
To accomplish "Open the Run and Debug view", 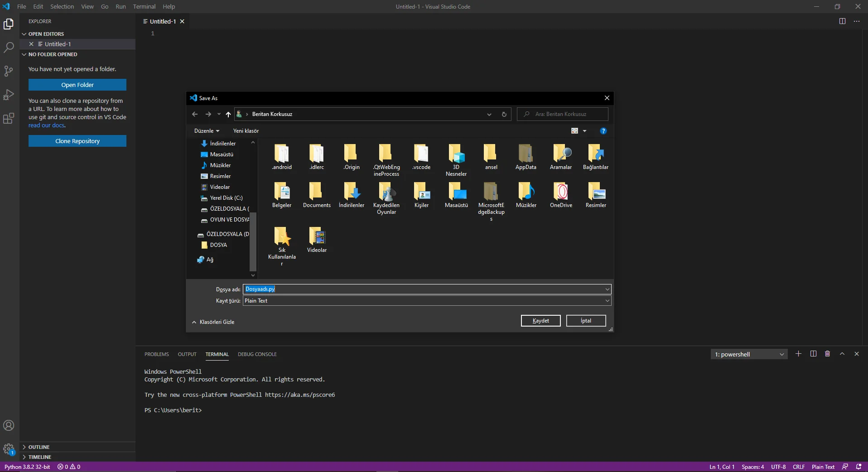I will pos(9,95).
